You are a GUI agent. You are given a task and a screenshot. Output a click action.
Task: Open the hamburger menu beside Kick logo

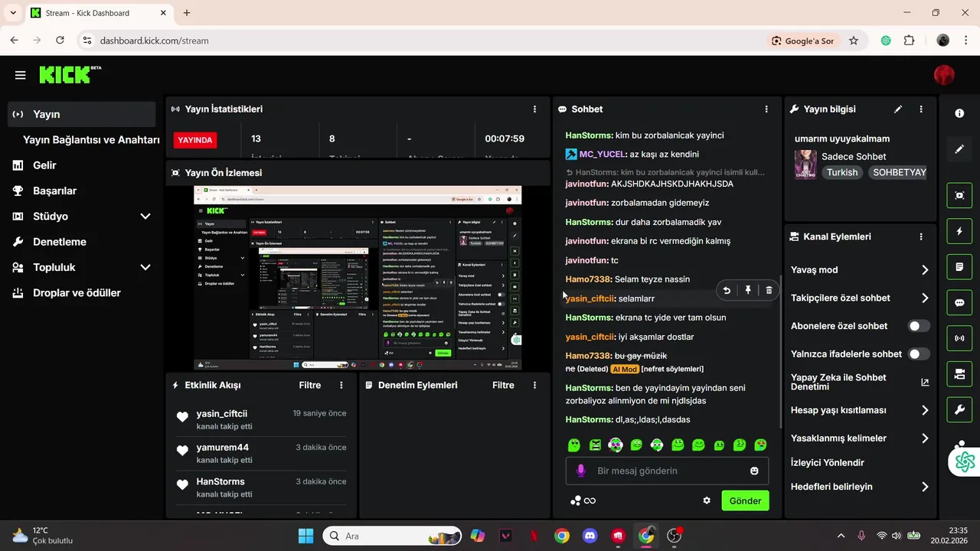(x=20, y=75)
